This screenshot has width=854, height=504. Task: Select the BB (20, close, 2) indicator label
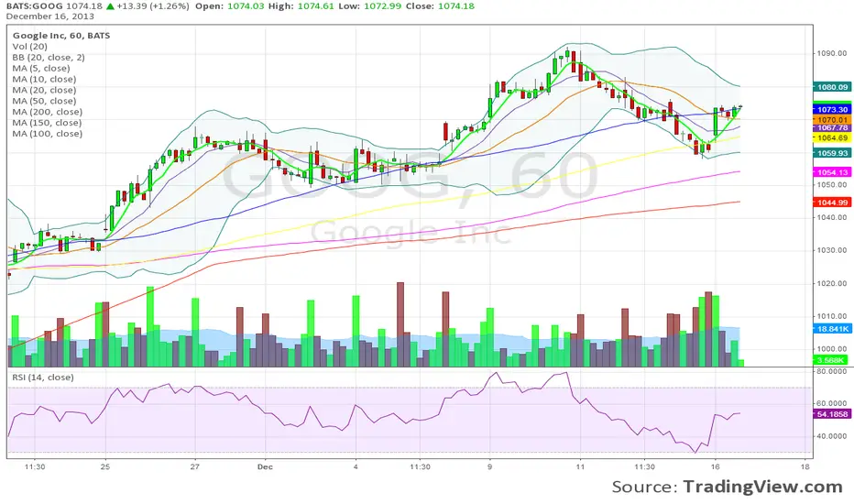(49, 57)
